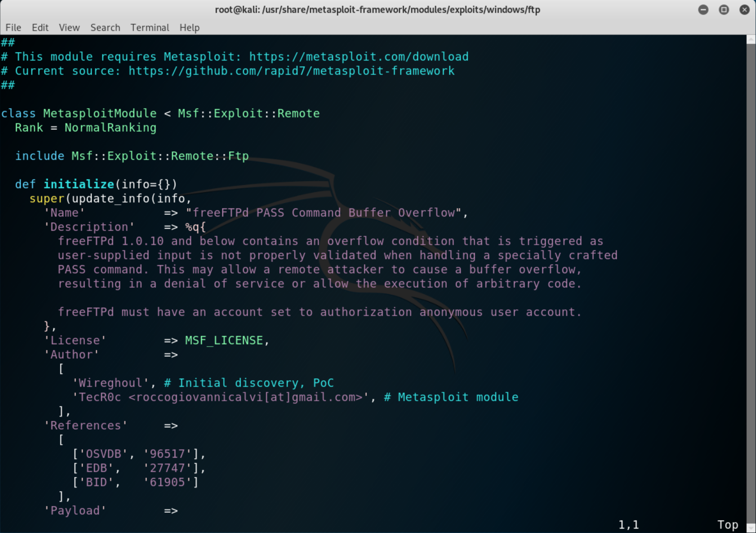The image size is (756, 533).
Task: Click the '1,1' cursor position indicator
Action: 629,525
